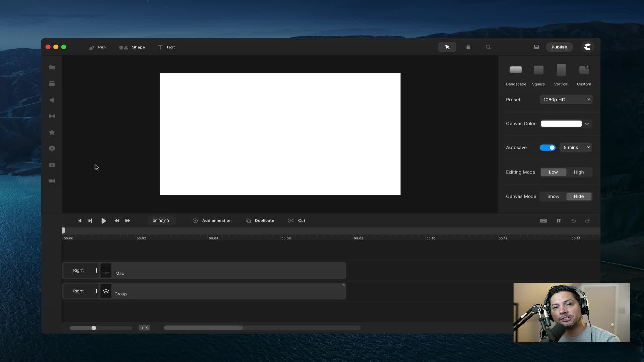Activate the hand pan tool
Viewport: 644px width, 362px height.
[468, 47]
